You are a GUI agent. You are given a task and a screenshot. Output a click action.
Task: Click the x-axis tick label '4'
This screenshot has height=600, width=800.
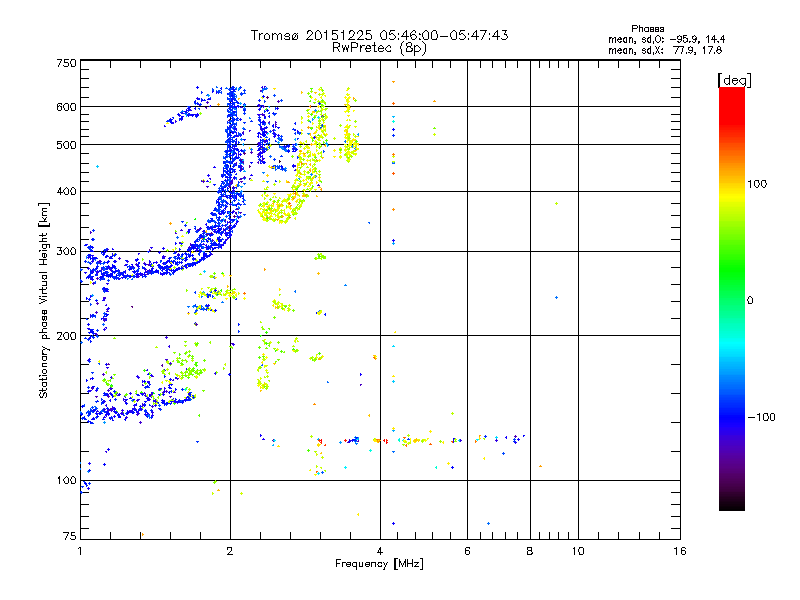click(380, 551)
